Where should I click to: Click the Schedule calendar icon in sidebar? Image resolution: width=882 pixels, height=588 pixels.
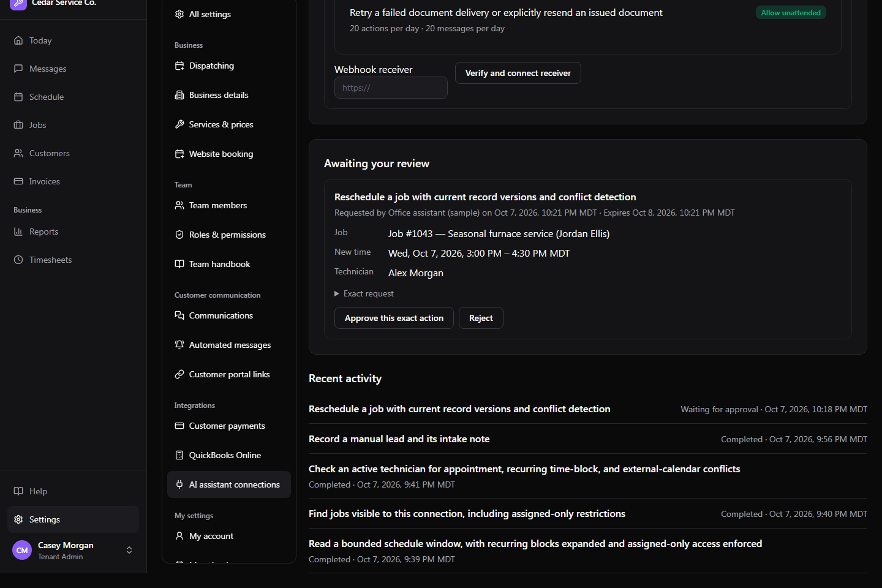point(18,97)
